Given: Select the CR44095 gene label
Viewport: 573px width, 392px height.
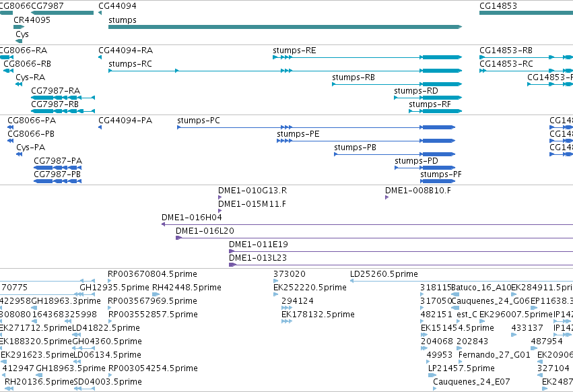Looking at the screenshot, I should 32,20.
